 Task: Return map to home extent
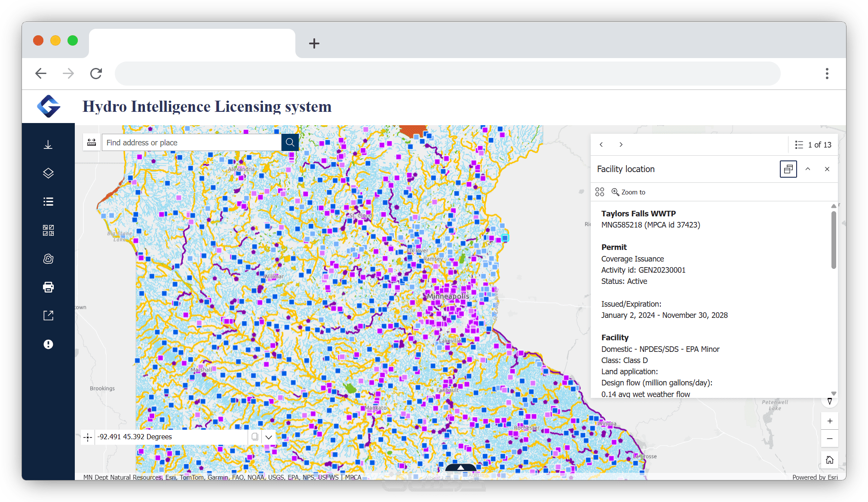830,460
